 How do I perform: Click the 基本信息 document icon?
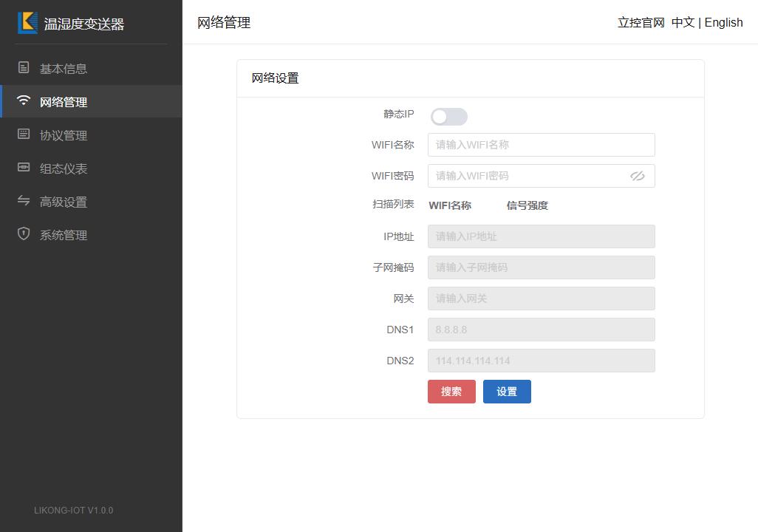click(x=23, y=67)
